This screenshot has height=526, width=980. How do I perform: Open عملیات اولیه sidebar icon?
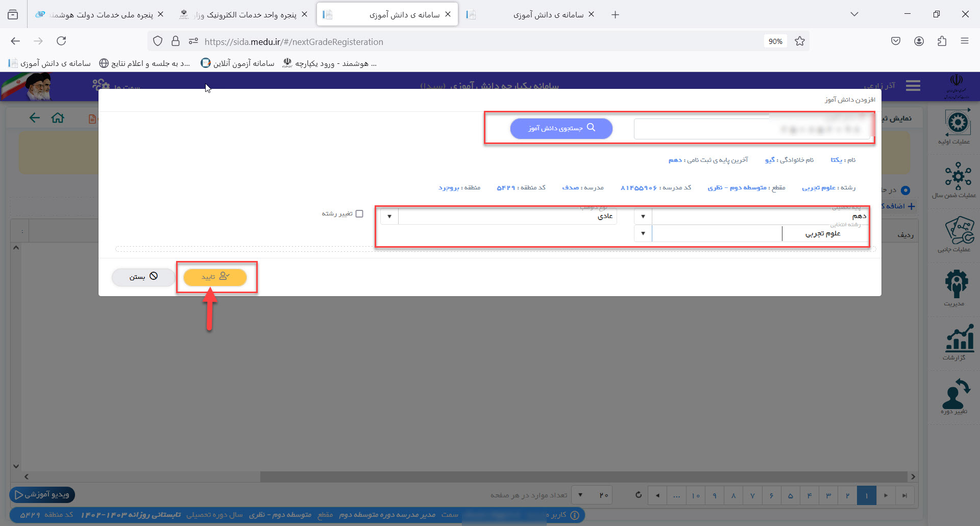tap(957, 126)
